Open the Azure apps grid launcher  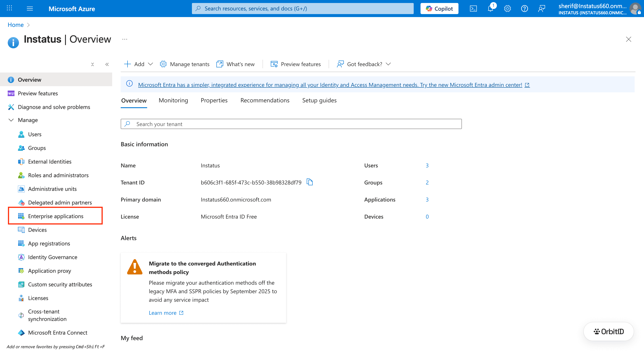pos(9,8)
